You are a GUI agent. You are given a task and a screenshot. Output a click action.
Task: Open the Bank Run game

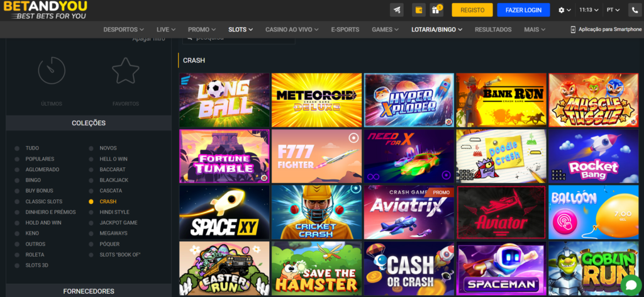(501, 100)
